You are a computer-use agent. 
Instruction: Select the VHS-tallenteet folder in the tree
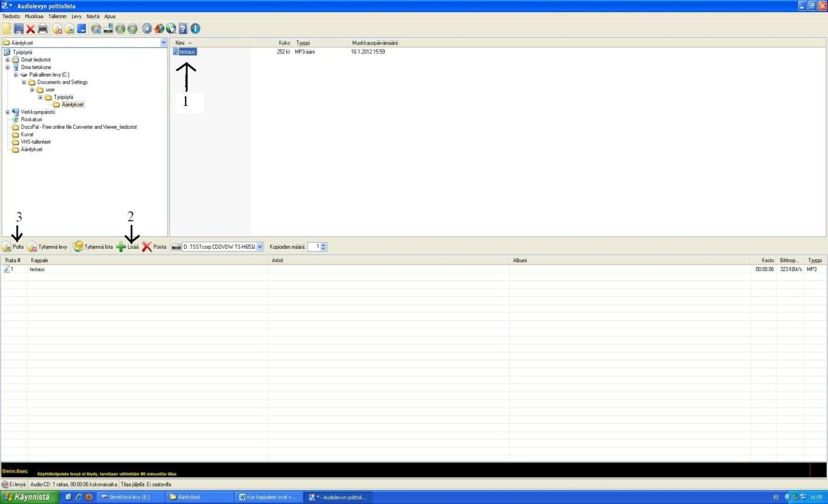(x=36, y=142)
